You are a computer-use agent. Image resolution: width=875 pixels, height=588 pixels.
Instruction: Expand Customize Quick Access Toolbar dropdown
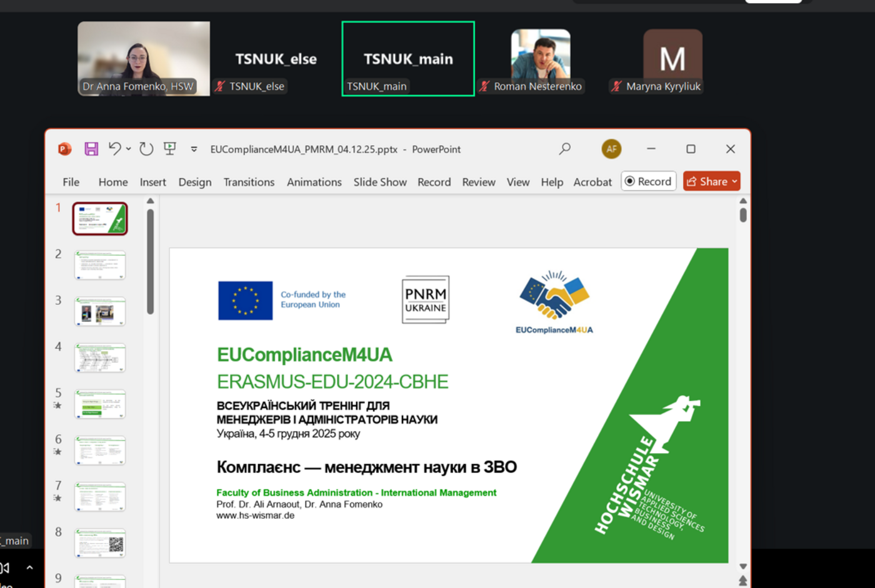[194, 149]
